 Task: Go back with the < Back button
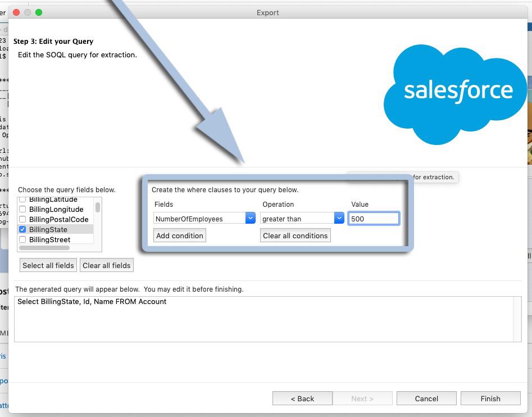tap(302, 398)
